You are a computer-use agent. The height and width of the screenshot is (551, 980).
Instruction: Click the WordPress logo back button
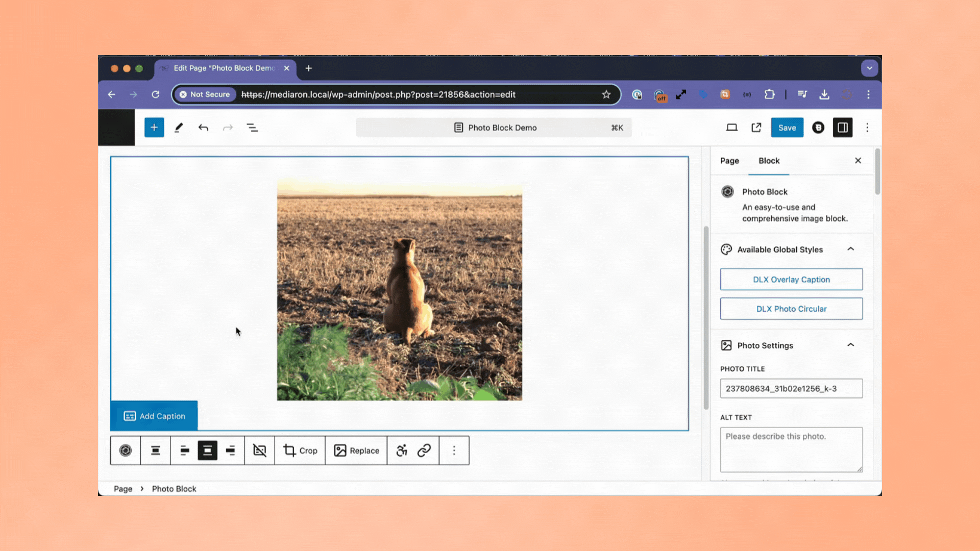[116, 128]
